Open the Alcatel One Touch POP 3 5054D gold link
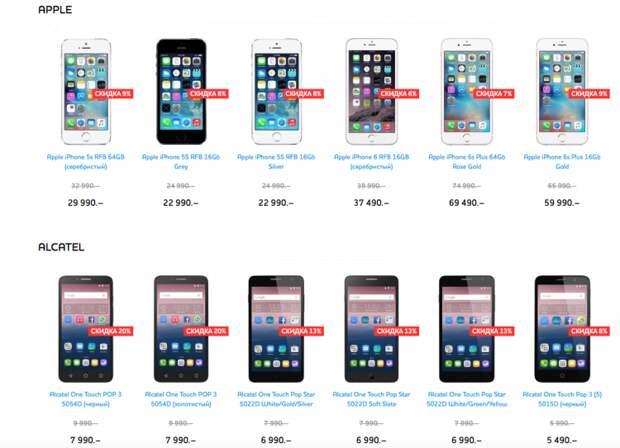The width and height of the screenshot is (620, 448). point(181,399)
